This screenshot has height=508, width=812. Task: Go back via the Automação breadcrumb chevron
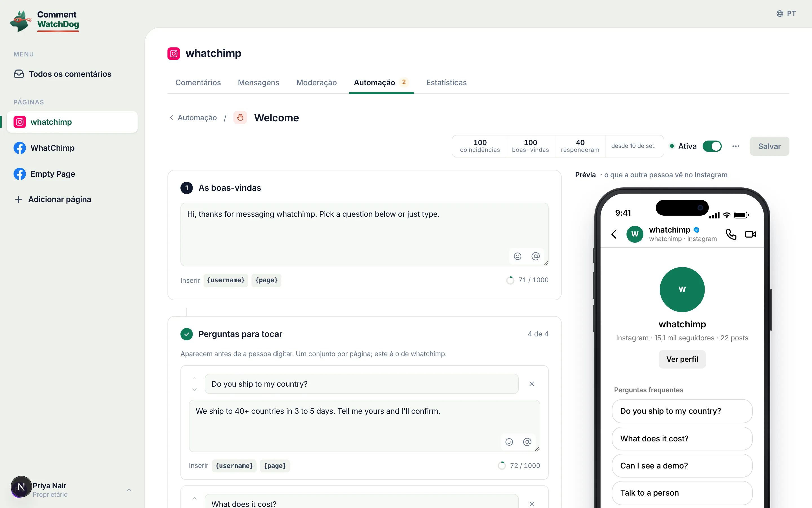point(171,118)
